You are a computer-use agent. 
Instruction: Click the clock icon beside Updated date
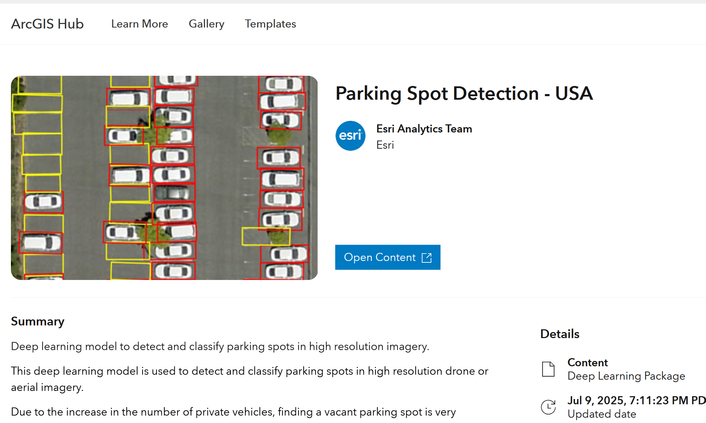pyautogui.click(x=548, y=407)
